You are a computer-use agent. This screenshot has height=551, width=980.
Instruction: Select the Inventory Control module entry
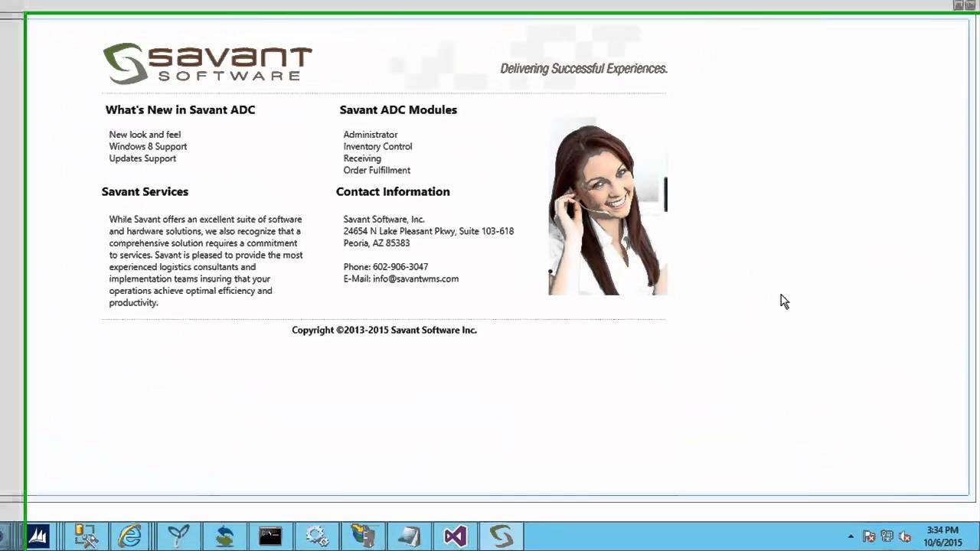377,146
